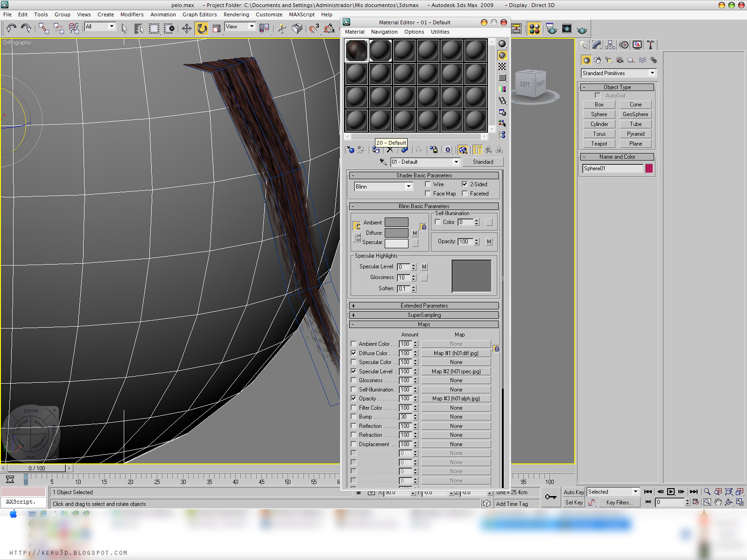The image size is (747, 560).
Task: Open the Rendering menu
Action: tap(236, 14)
